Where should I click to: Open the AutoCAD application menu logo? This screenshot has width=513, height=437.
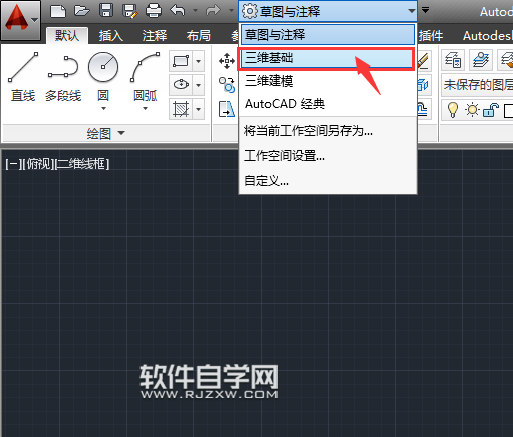point(21,20)
